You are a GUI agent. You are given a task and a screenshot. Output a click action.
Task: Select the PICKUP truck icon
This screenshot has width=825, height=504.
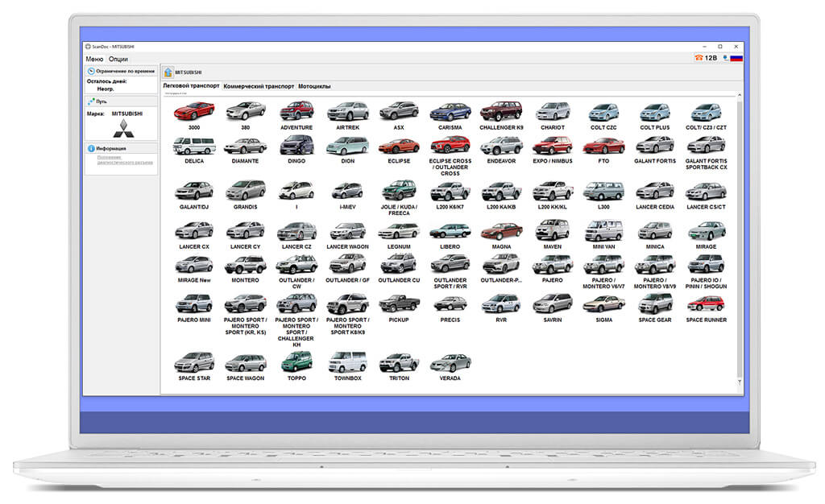coord(399,304)
